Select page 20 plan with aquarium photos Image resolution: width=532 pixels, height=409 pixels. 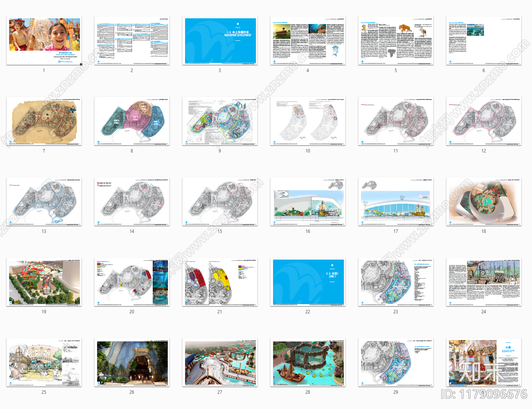(x=132, y=282)
